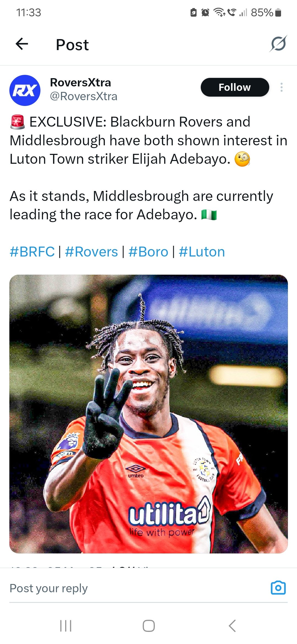This screenshot has width=297, height=644.
Task: Tap the alarm icon in status bar
Action: click(205, 12)
